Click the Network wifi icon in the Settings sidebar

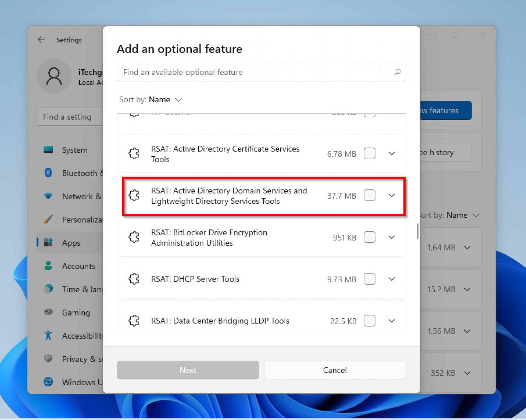click(x=48, y=196)
